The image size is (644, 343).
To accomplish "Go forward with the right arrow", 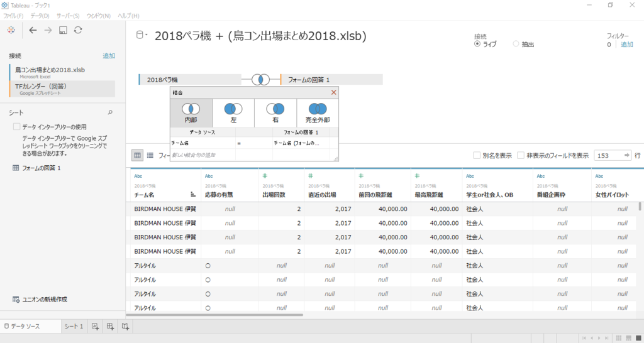I will click(48, 30).
